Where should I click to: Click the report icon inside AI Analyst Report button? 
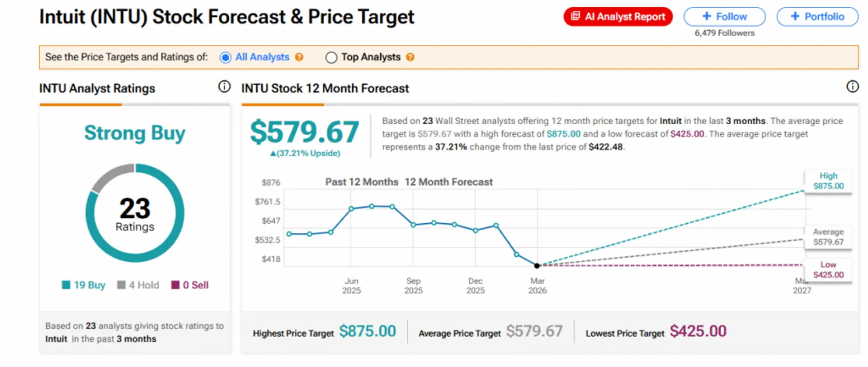576,16
